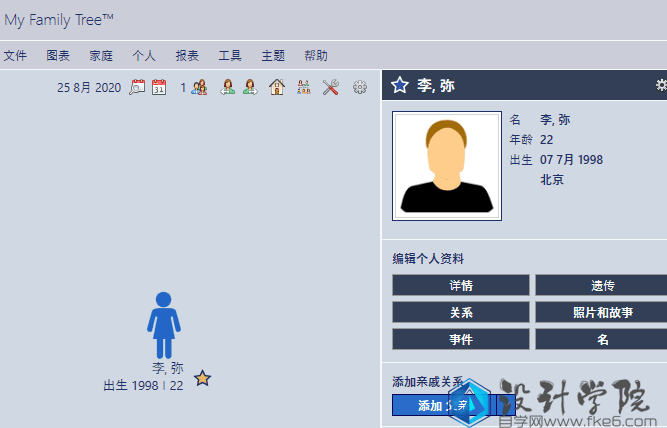Click the 编辑个人资料 heading
667x428 pixels.
[x=428, y=259]
